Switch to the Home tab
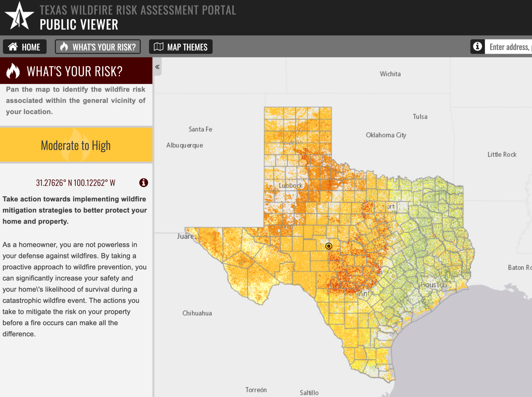Screen dimensions: 532x397 25,47
